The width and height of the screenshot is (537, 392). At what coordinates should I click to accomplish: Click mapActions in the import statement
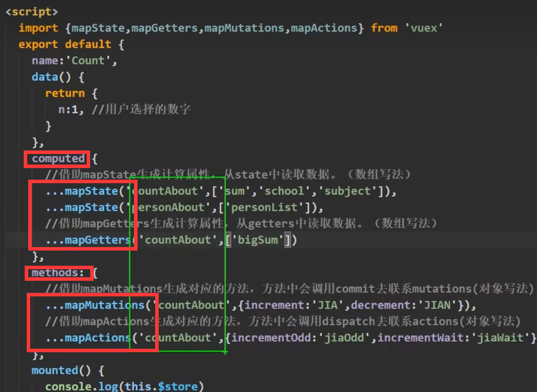(324, 28)
